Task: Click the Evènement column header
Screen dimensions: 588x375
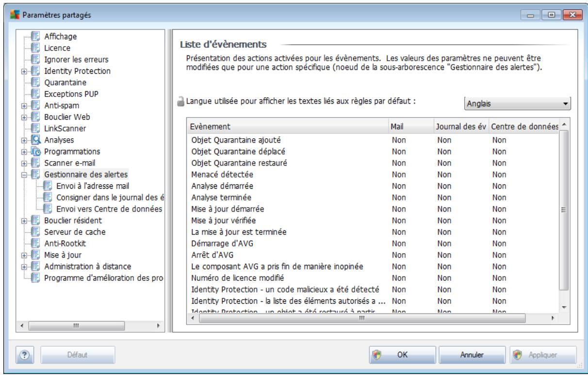Action: (x=288, y=126)
